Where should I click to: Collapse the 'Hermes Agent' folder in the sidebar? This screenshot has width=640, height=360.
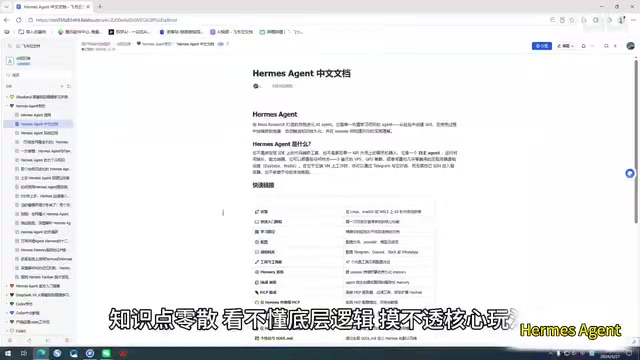(x=7, y=106)
